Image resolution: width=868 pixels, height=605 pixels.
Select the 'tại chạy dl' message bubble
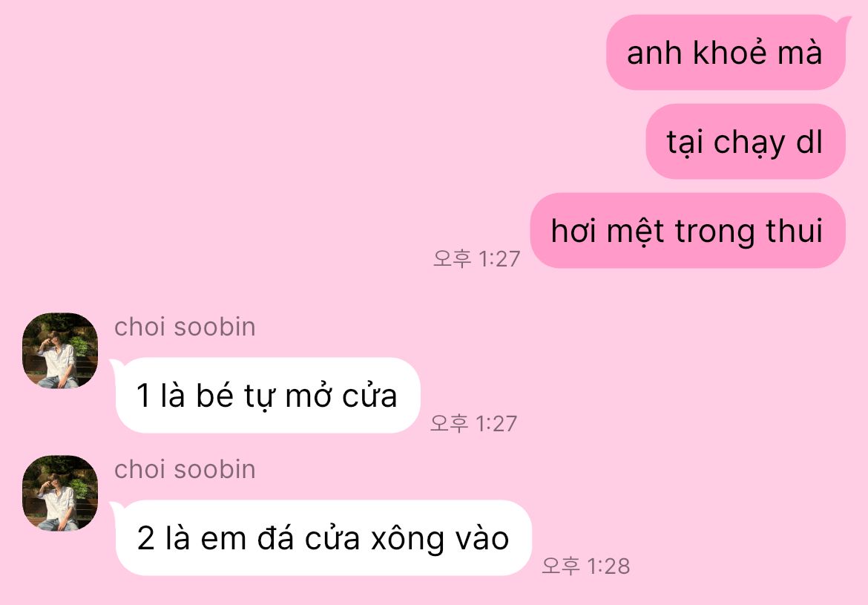746,141
